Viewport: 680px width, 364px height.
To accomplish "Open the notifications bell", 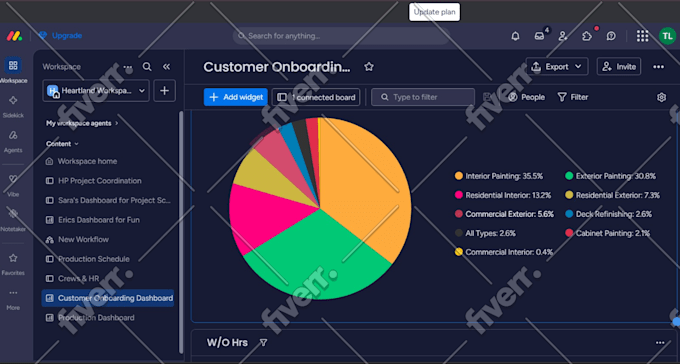I will (515, 36).
